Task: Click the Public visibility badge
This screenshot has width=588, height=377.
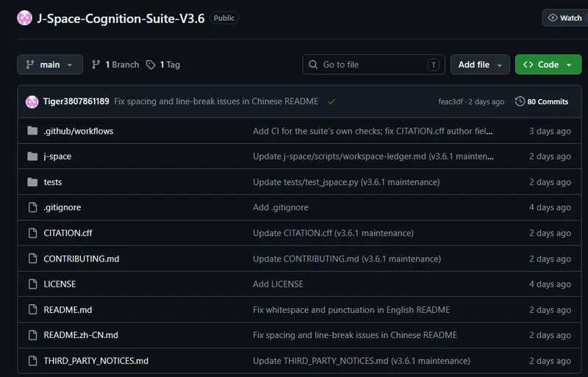Action: tap(224, 18)
